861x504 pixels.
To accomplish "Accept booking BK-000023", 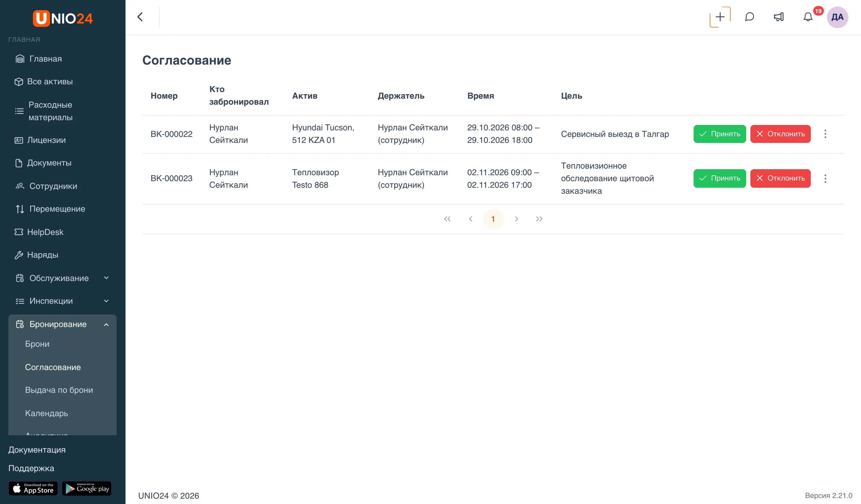I will point(720,178).
